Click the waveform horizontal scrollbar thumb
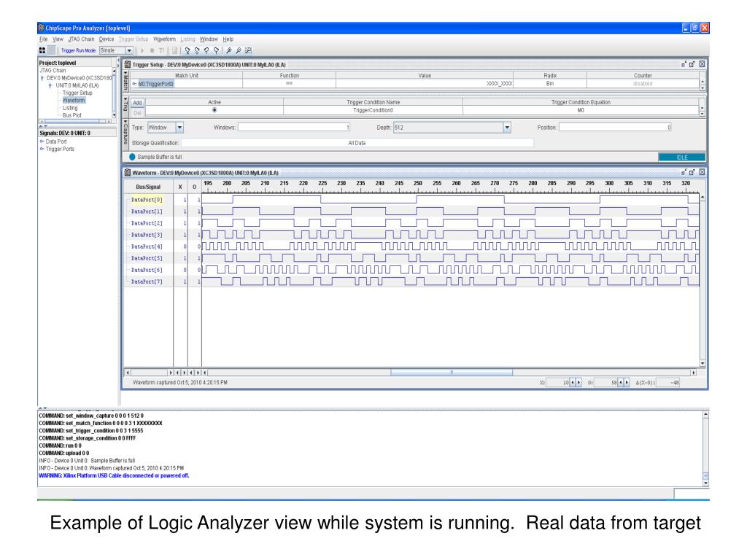747x560 pixels. 452,373
